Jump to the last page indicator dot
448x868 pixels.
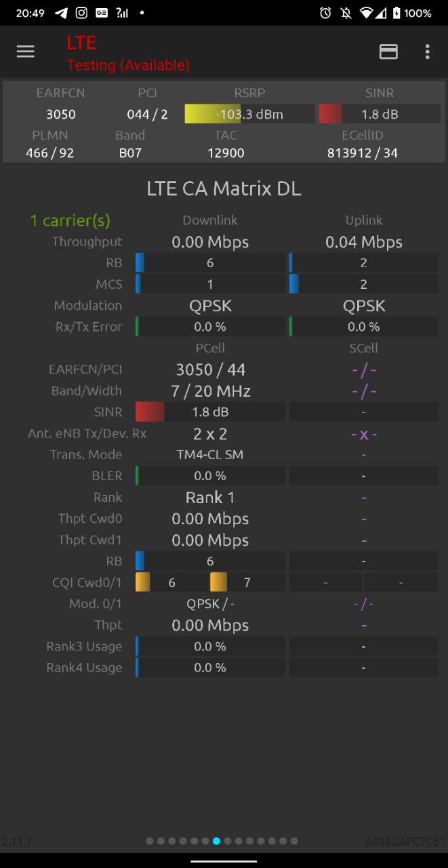tap(294, 841)
